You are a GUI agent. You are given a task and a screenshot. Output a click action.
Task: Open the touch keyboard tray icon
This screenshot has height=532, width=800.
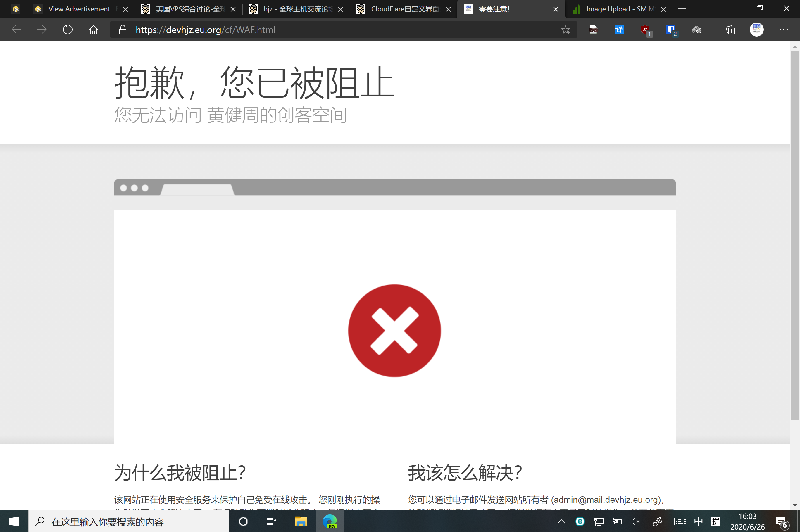click(680, 521)
